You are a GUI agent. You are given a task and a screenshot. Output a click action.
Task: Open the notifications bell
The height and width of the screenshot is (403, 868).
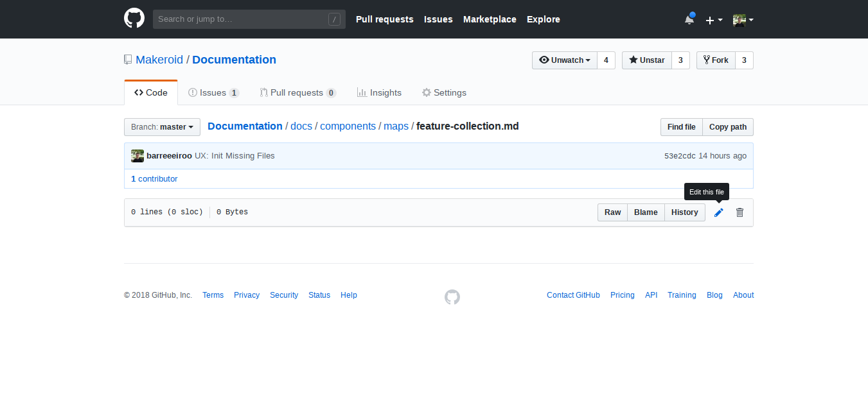688,19
